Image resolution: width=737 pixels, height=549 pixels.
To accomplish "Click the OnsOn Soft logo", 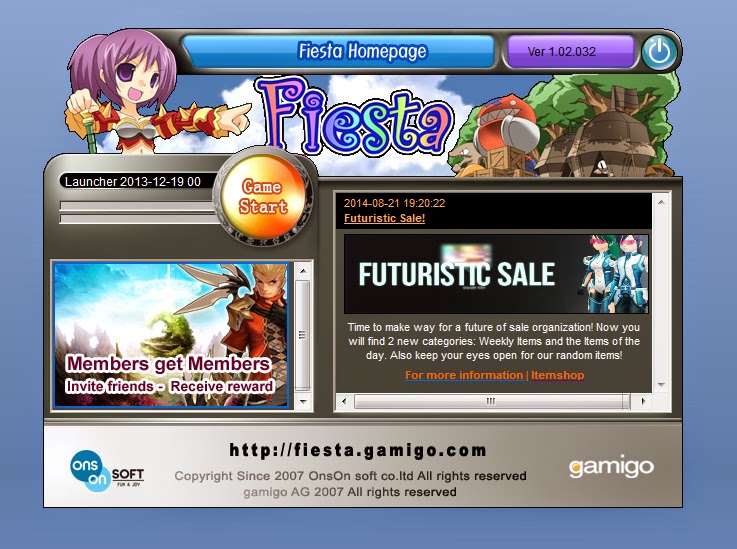I will click(x=106, y=471).
